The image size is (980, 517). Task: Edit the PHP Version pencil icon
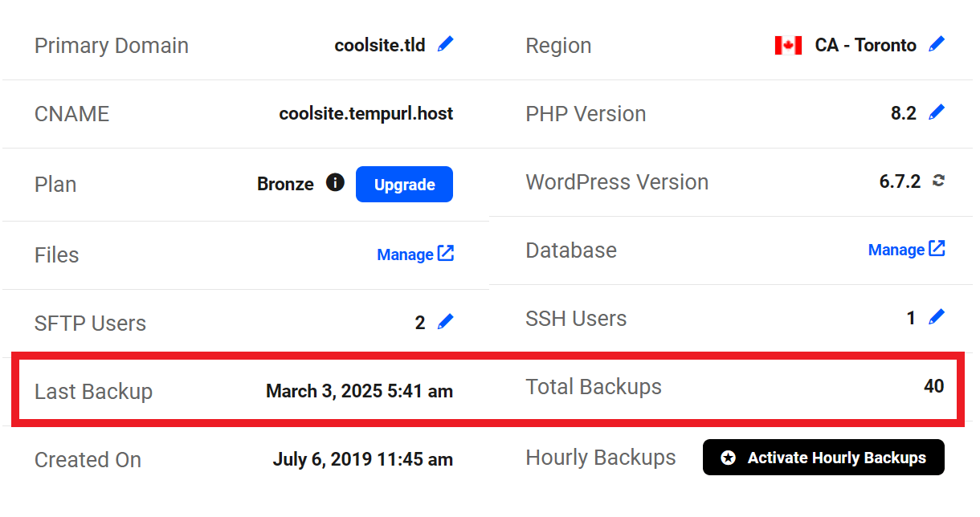[937, 112]
